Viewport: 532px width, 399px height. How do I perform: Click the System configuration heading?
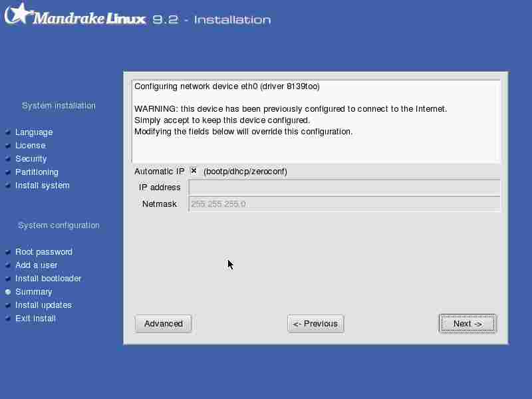[x=59, y=225]
